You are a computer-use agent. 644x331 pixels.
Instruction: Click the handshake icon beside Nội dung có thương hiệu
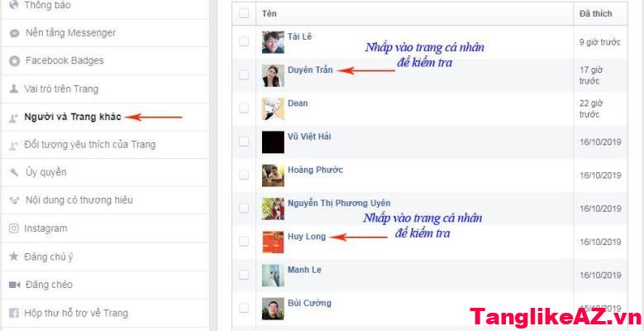pyautogui.click(x=14, y=200)
